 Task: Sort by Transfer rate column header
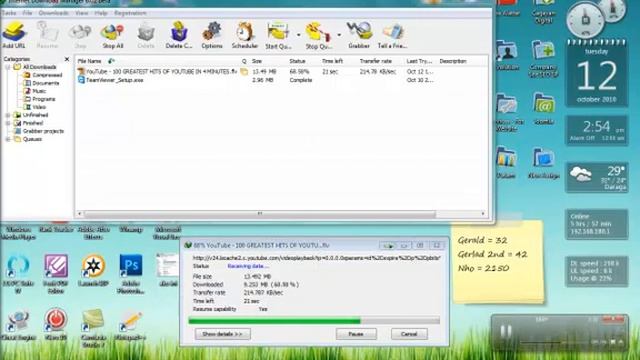[x=376, y=61]
